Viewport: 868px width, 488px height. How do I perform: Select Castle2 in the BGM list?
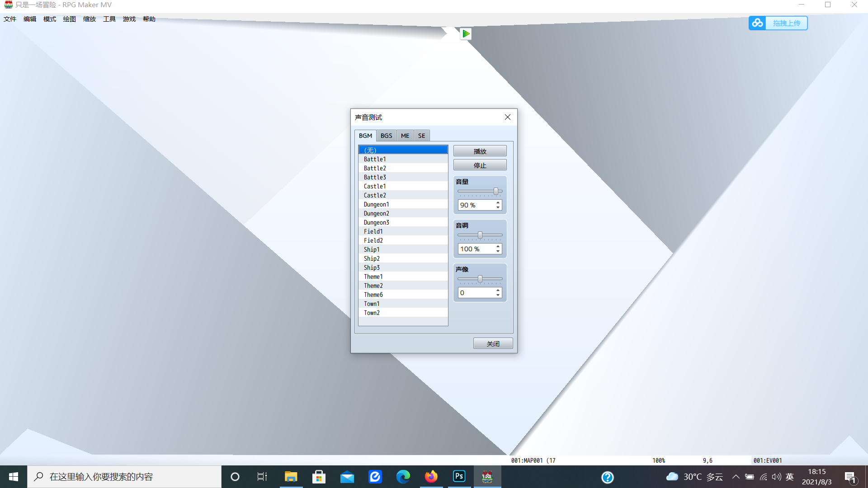coord(403,195)
